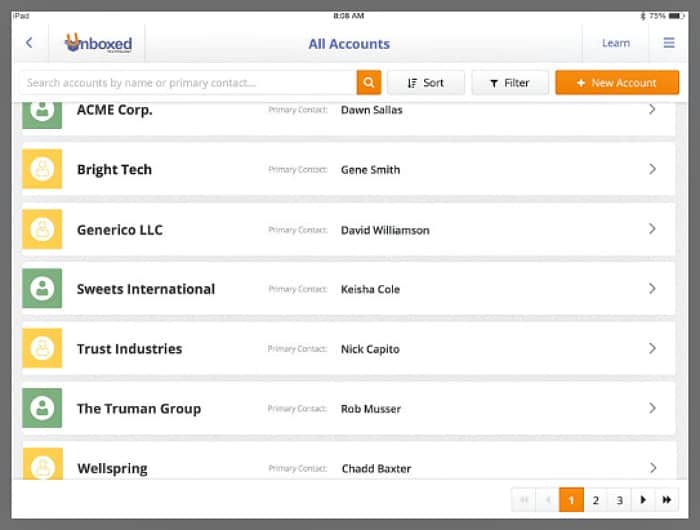
Task: Open the Sort options
Action: (x=426, y=83)
